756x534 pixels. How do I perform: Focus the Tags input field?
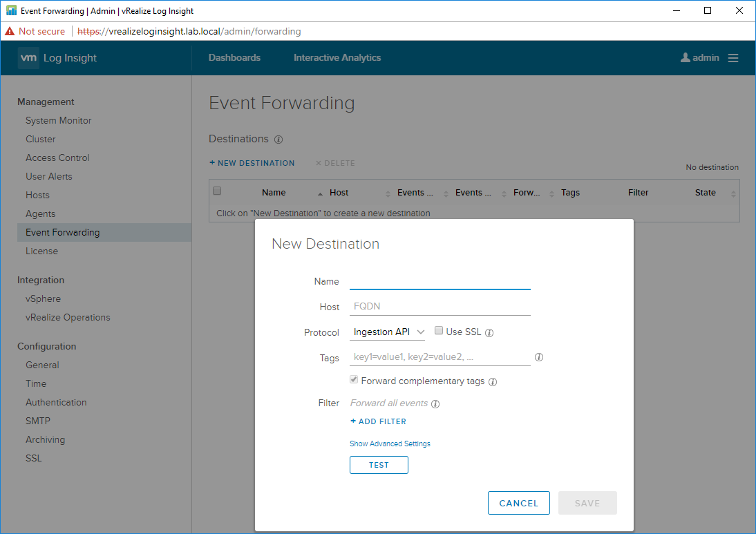tap(440, 357)
